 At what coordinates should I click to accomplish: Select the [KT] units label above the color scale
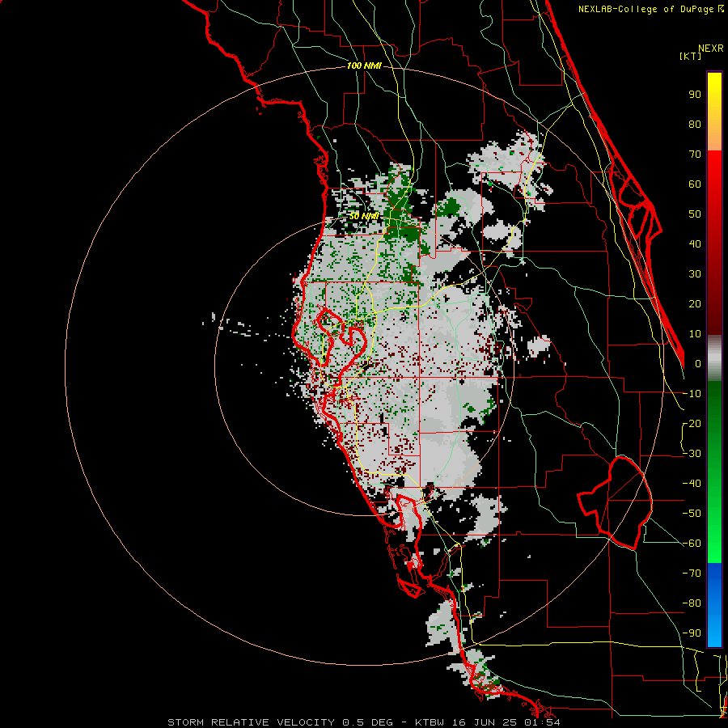click(690, 56)
